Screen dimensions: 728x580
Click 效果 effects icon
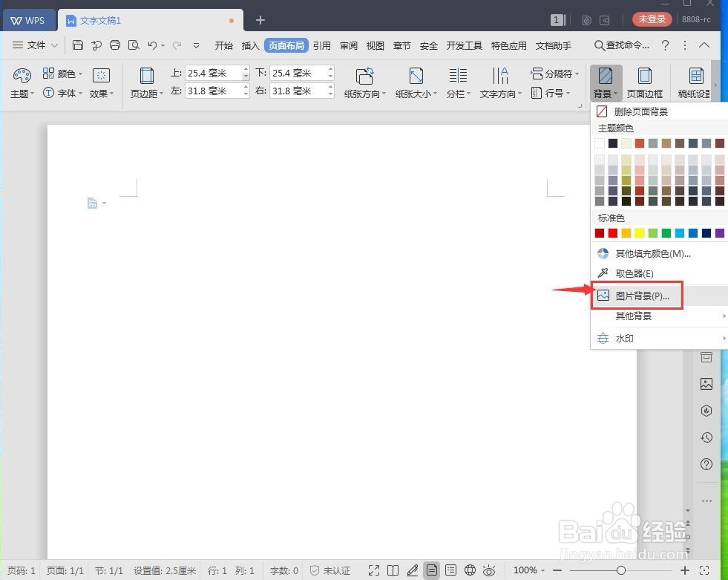(101, 76)
